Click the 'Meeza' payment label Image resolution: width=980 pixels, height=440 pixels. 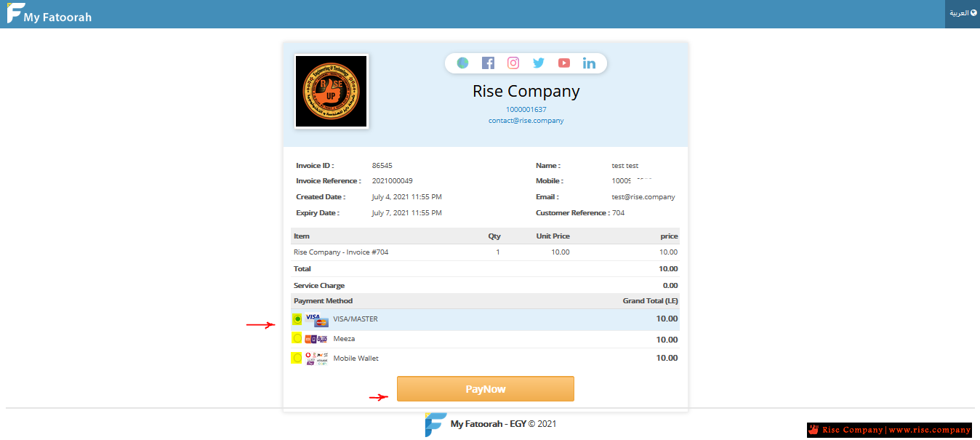(x=345, y=339)
